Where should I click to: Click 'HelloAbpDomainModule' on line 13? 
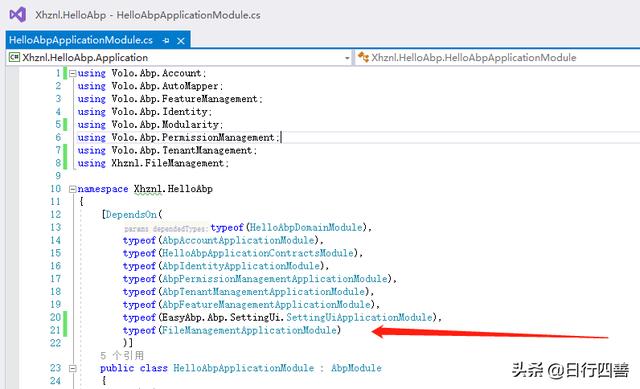[306, 227]
